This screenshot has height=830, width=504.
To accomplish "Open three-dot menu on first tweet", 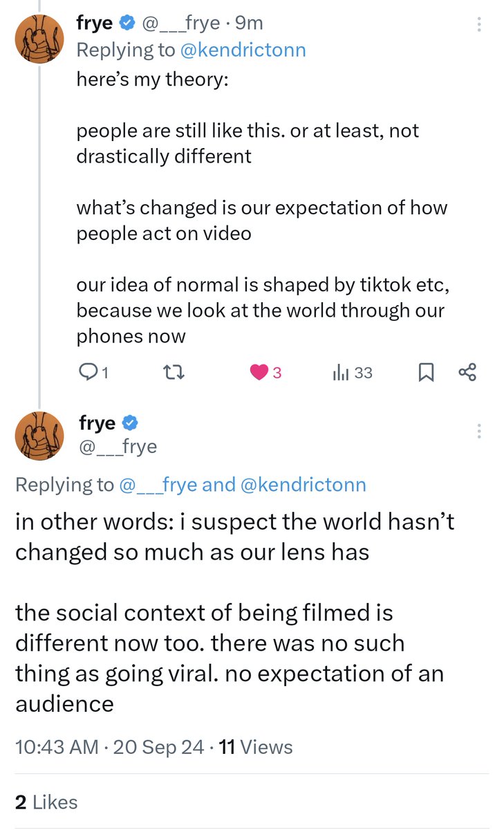I will (x=479, y=25).
